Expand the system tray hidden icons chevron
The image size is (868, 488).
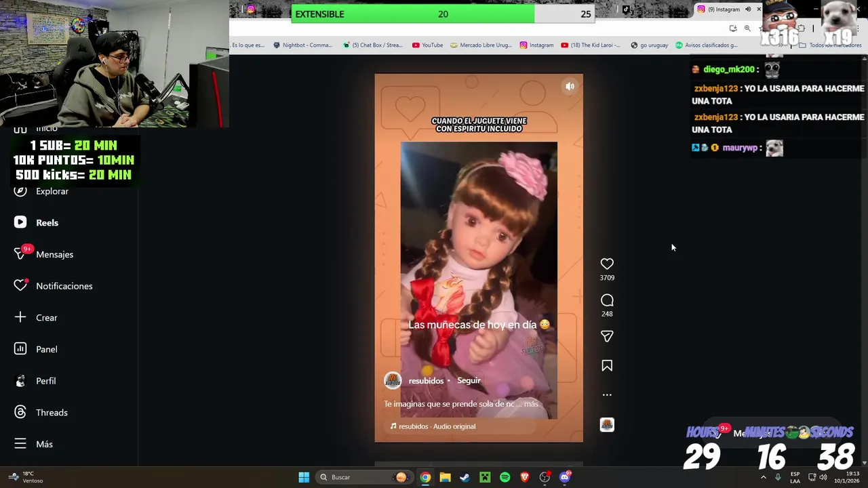pyautogui.click(x=763, y=477)
